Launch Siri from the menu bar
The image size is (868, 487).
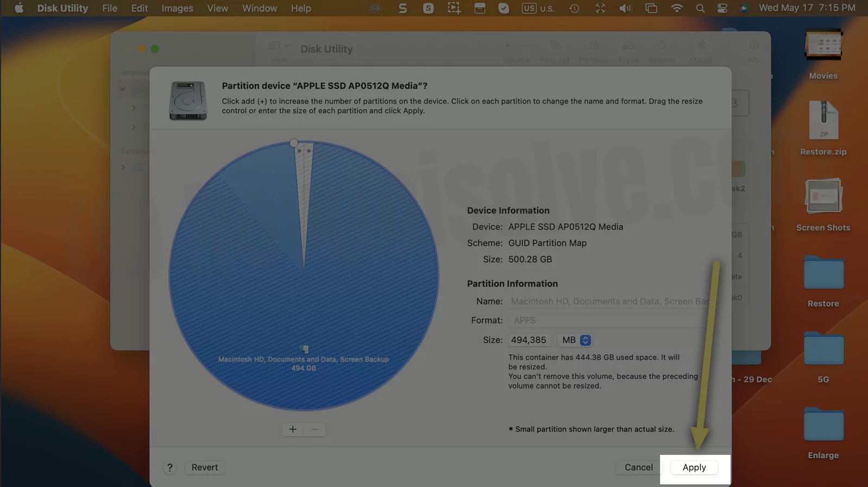coord(744,8)
